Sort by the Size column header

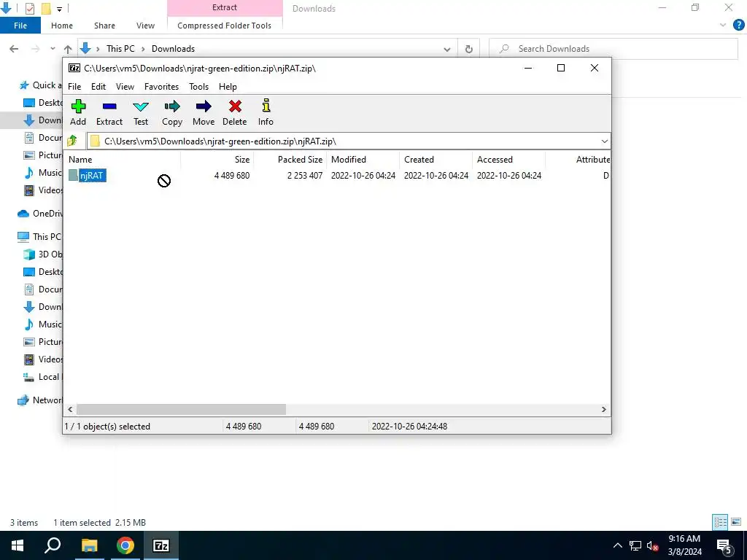tap(217, 160)
